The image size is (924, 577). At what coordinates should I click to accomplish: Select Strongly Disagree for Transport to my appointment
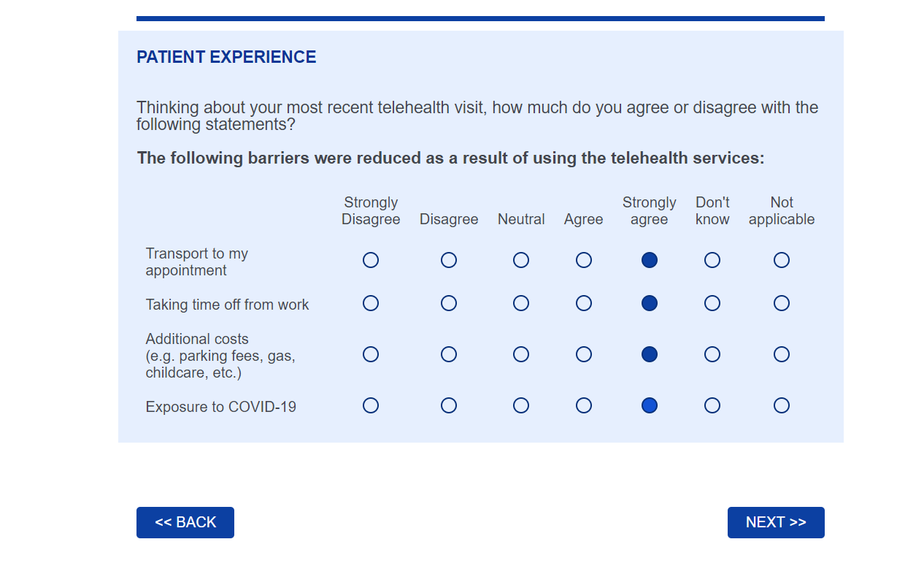point(371,260)
